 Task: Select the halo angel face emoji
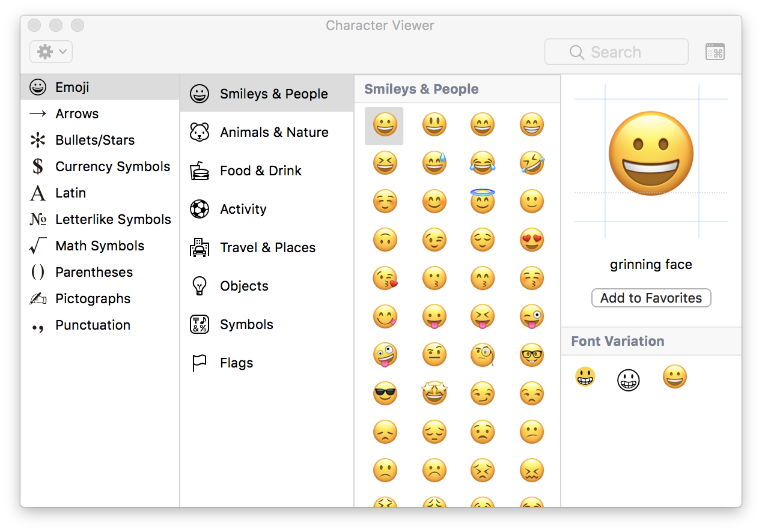click(x=483, y=201)
